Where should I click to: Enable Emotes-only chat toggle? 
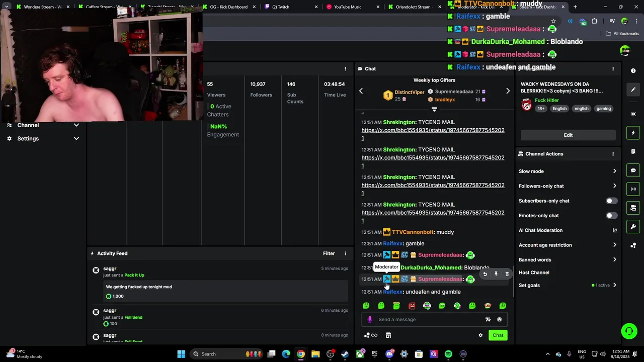pyautogui.click(x=611, y=216)
